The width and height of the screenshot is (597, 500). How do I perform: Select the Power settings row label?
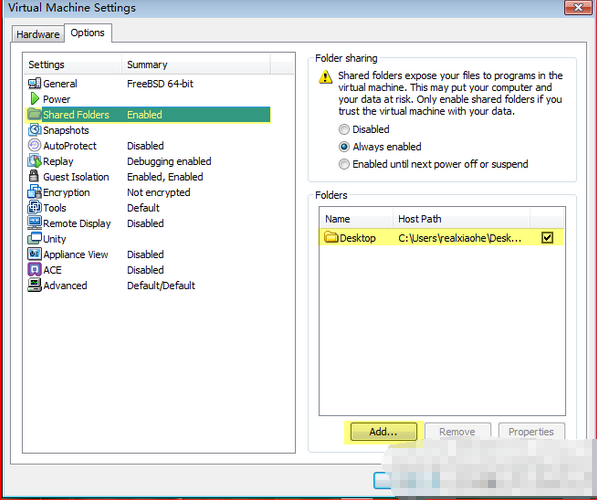(57, 99)
